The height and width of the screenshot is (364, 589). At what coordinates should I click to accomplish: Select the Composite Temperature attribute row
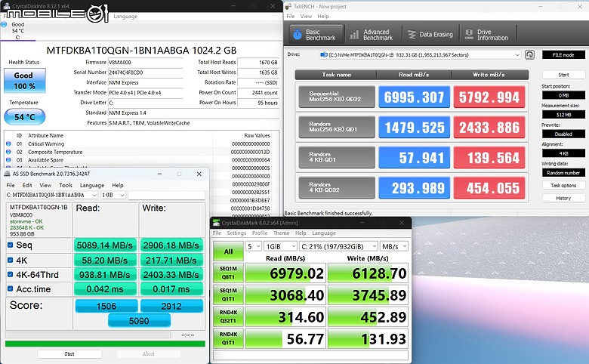tap(142, 152)
